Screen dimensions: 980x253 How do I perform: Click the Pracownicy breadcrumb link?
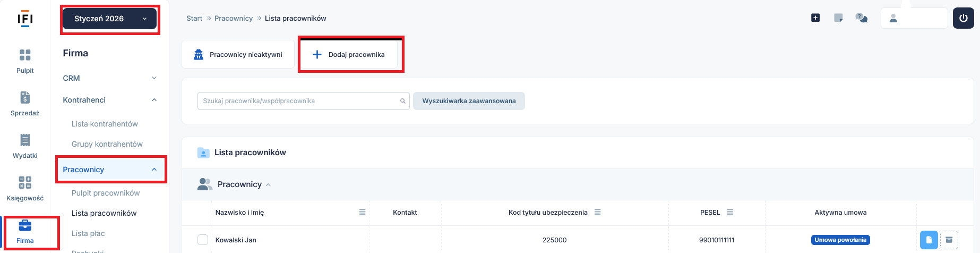233,18
